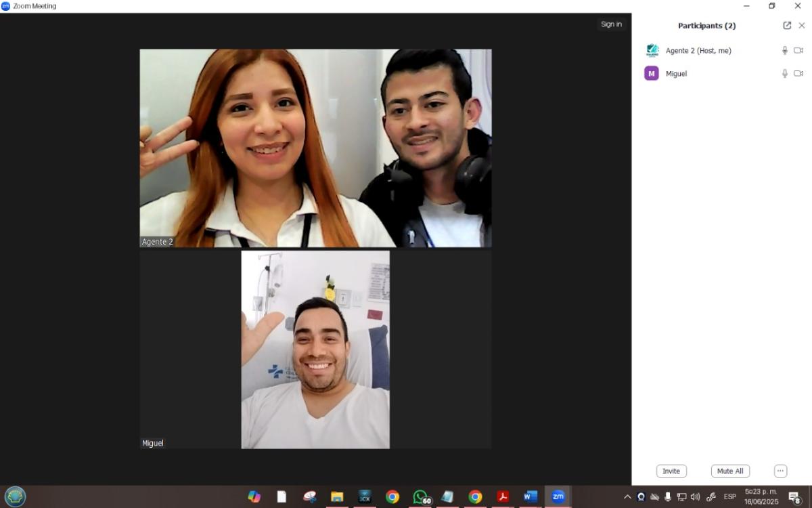This screenshot has height=508, width=812.
Task: Open Microsoft Word from the taskbar
Action: (x=531, y=497)
